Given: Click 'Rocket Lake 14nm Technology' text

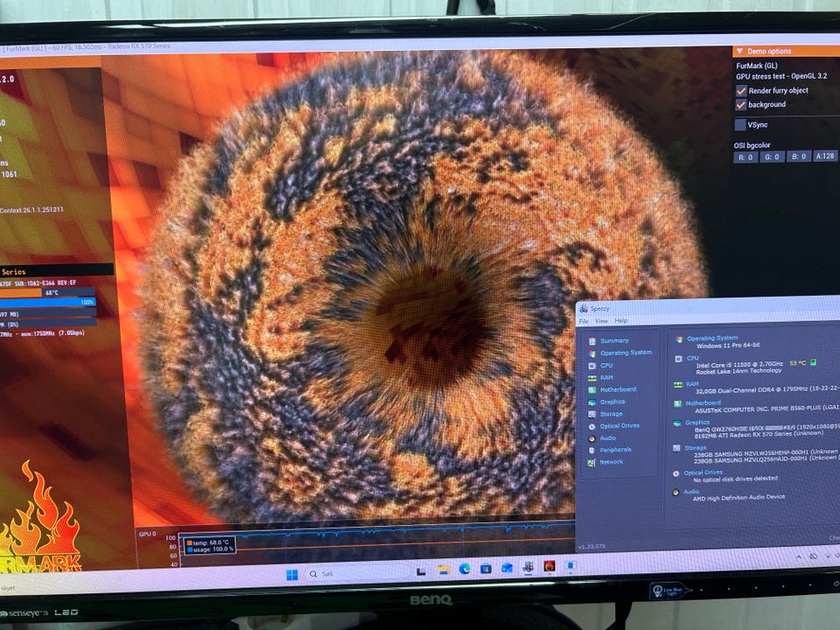Looking at the screenshot, I should click(738, 371).
